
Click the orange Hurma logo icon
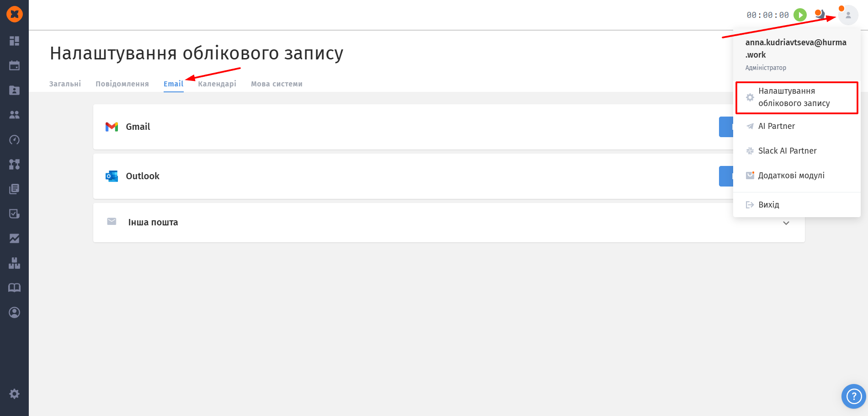[14, 14]
